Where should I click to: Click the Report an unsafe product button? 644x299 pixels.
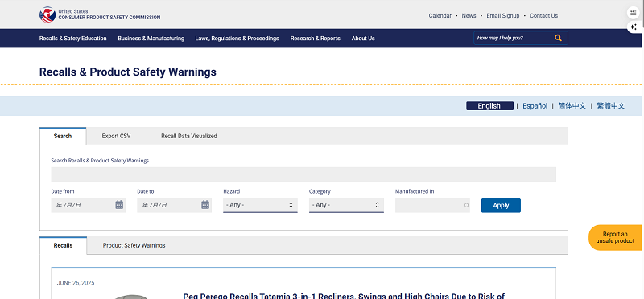coord(615,237)
